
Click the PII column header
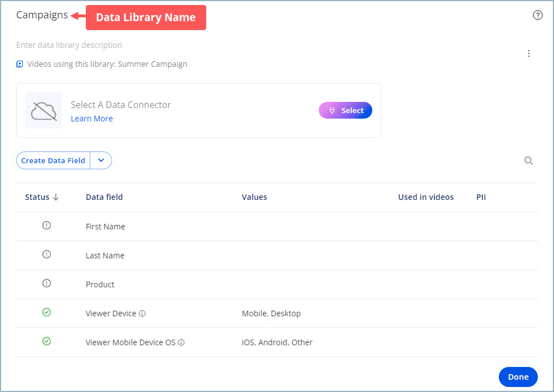pyautogui.click(x=481, y=197)
